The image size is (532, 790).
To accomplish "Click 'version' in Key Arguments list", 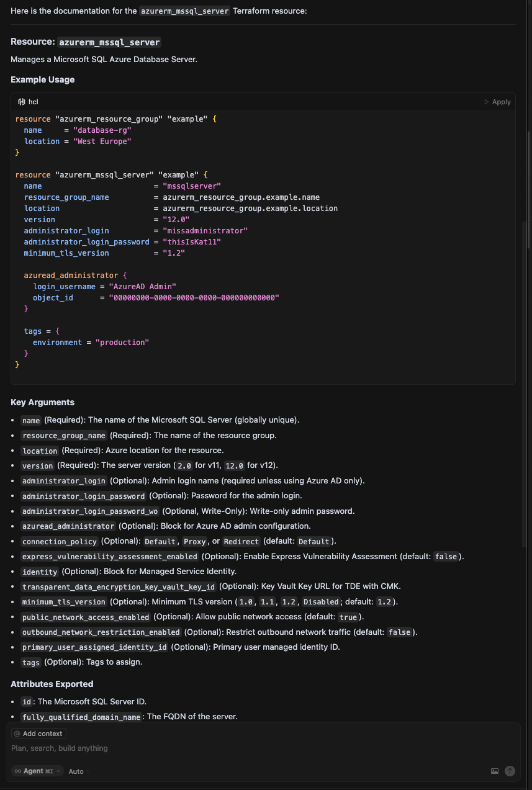I will tap(38, 465).
